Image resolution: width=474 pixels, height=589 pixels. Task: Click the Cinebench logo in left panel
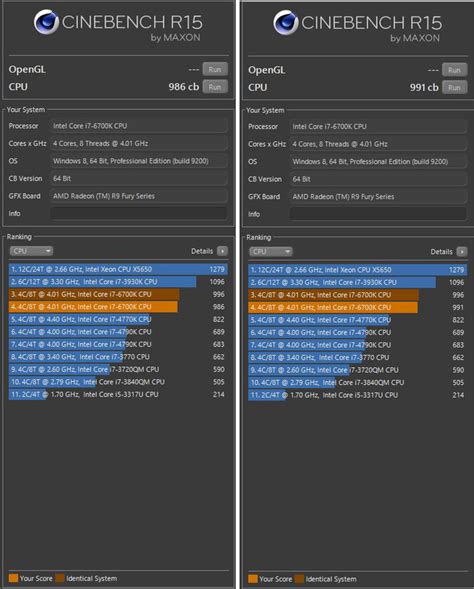click(x=46, y=22)
